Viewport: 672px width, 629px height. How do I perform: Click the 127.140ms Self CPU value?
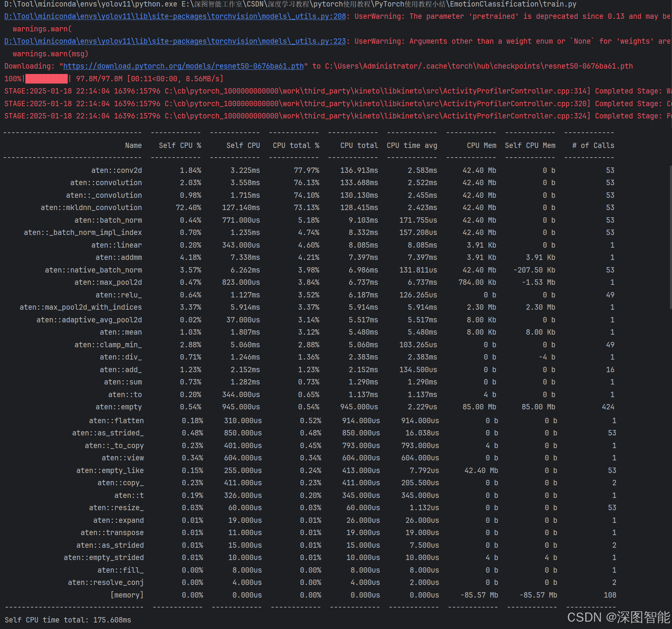pos(241,208)
